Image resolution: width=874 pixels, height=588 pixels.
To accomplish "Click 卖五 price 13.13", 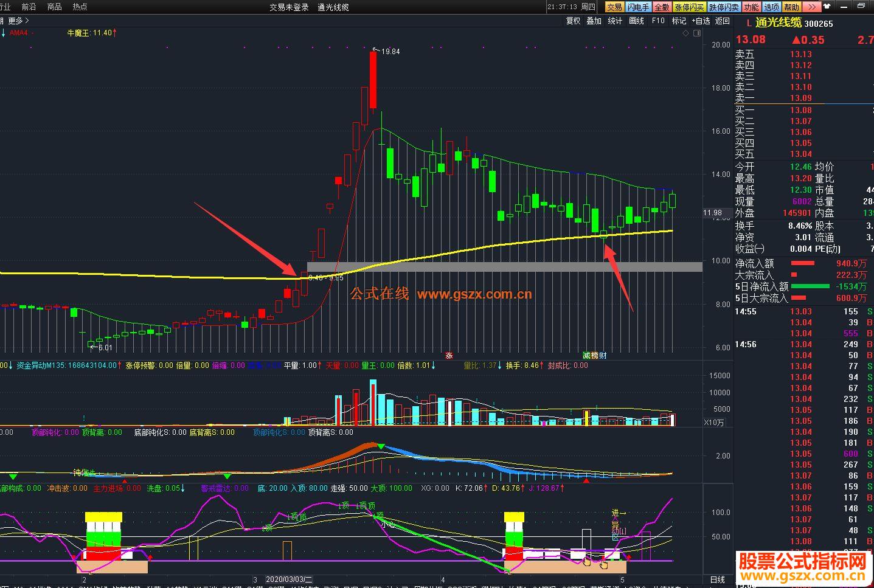I will [x=800, y=54].
